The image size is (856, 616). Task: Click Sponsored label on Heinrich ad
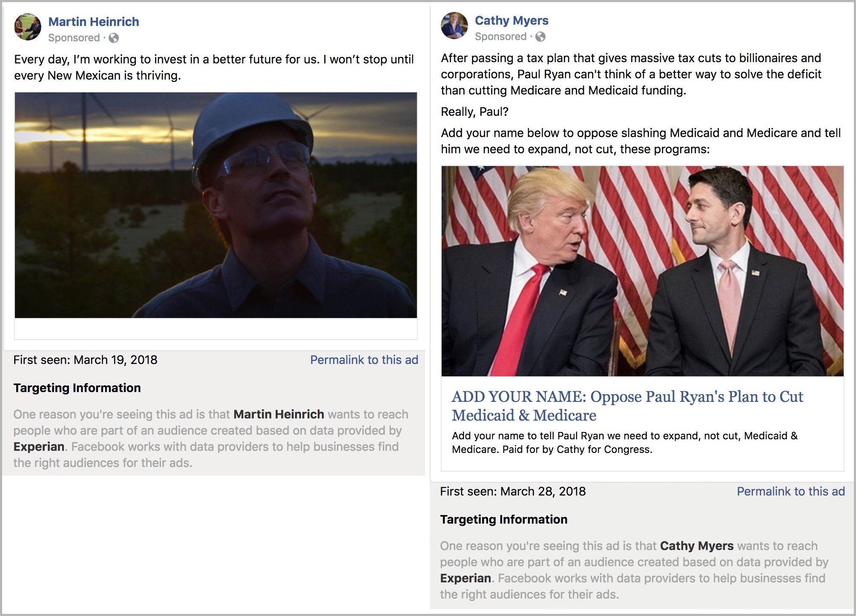(x=74, y=38)
